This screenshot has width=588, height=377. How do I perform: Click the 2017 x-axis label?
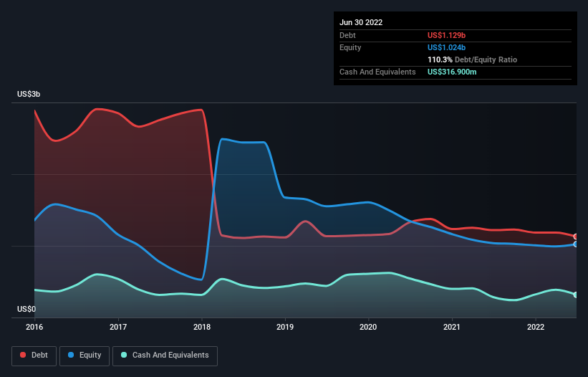coord(118,327)
